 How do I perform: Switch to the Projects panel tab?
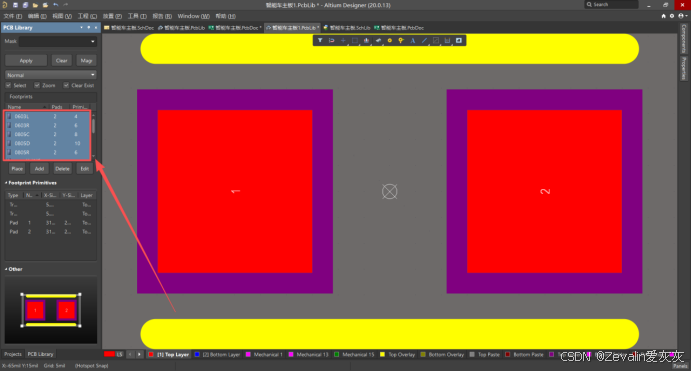coord(13,354)
